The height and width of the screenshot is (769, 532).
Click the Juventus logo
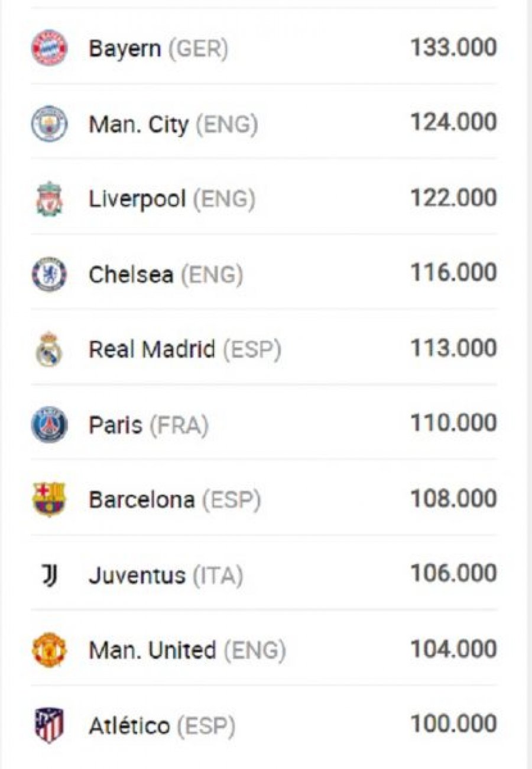50,575
